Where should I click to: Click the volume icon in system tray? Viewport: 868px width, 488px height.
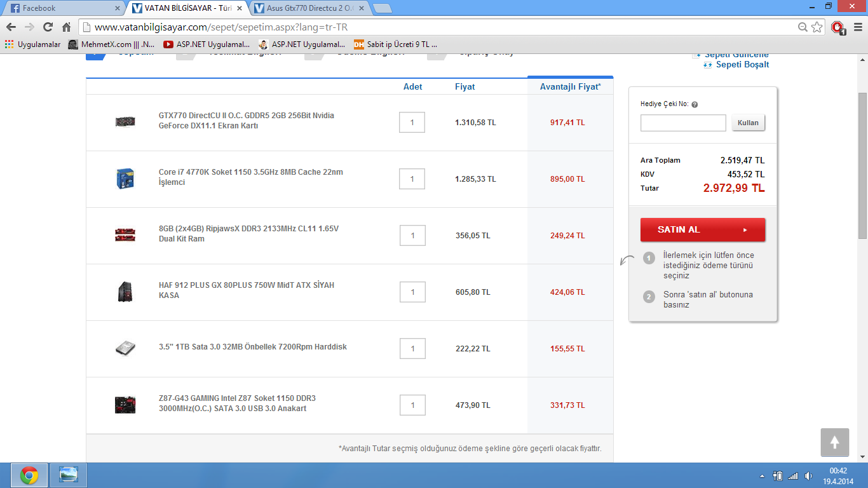click(x=808, y=476)
